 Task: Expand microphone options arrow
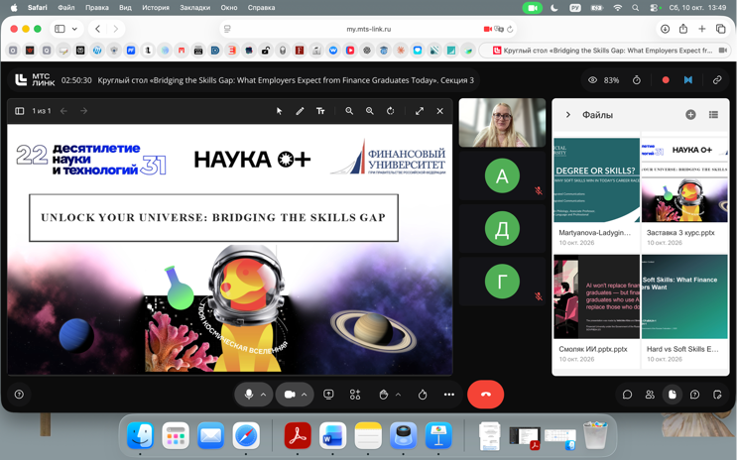pyautogui.click(x=263, y=395)
